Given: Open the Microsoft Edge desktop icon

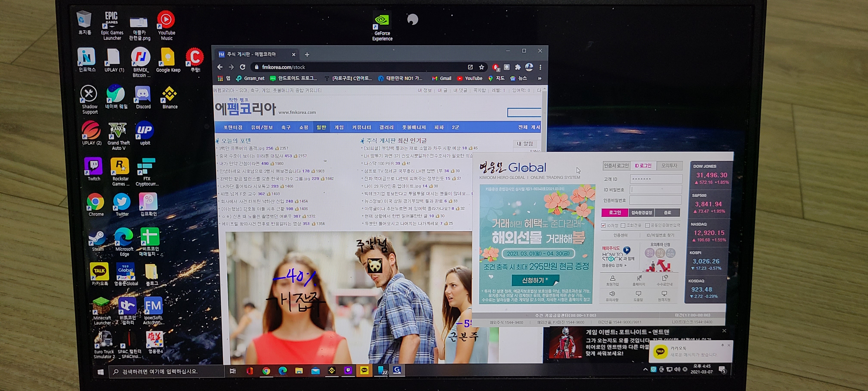Looking at the screenshot, I should pos(124,242).
